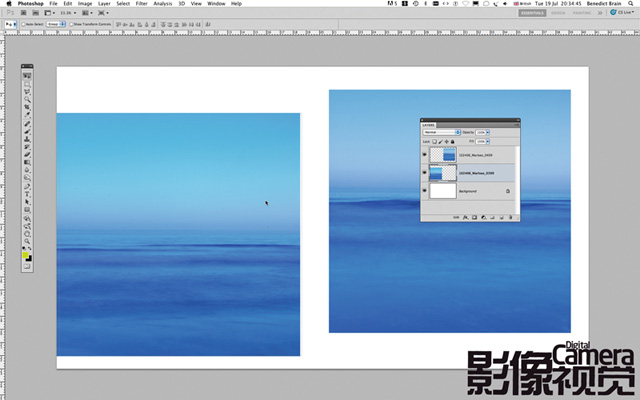The height and width of the screenshot is (400, 640).
Task: Select the Lasso tool
Action: [27, 92]
